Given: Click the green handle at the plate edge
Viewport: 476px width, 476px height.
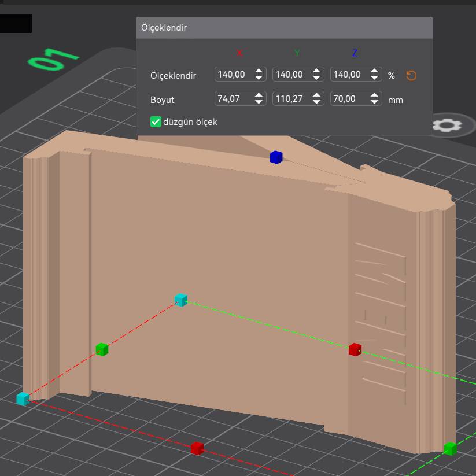Looking at the screenshot, I should 450,449.
